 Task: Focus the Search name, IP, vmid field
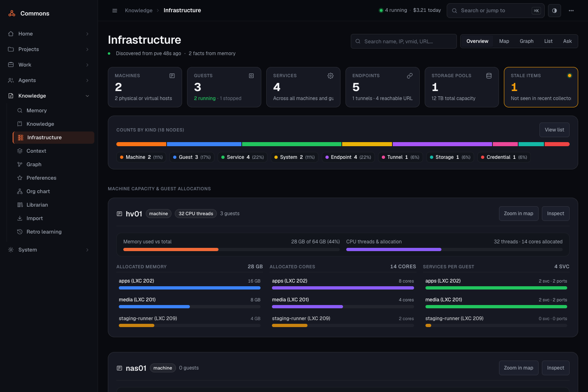pos(403,41)
